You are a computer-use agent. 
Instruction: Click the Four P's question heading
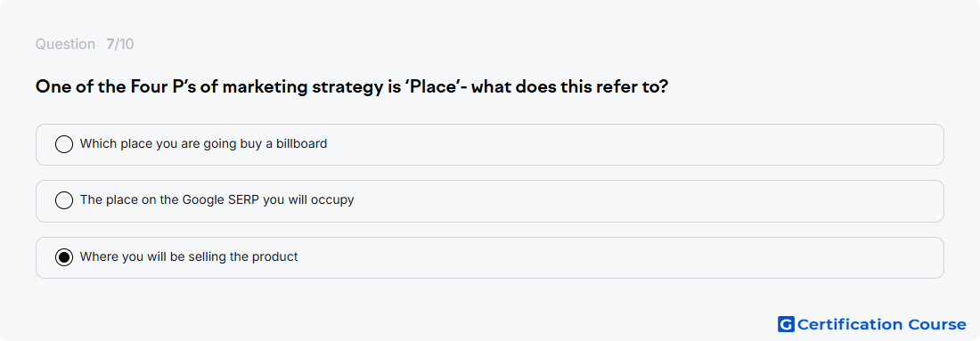coord(352,86)
